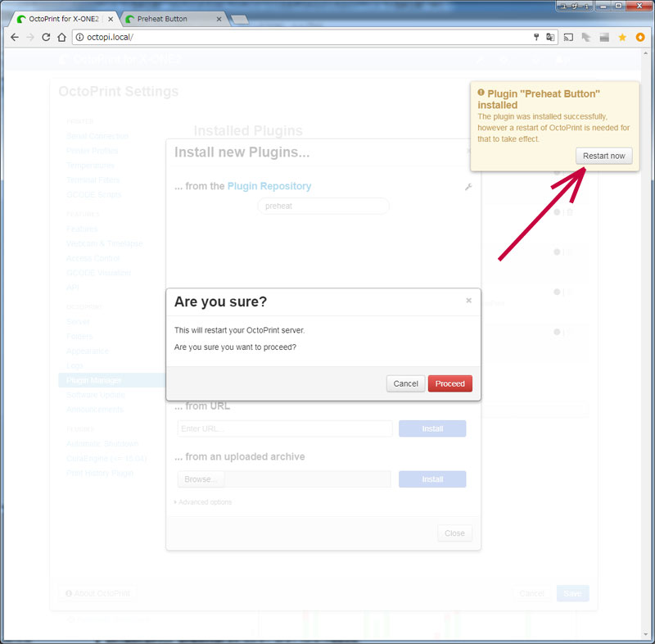Select GCODE Scripts in settings sidebar

[x=94, y=195]
